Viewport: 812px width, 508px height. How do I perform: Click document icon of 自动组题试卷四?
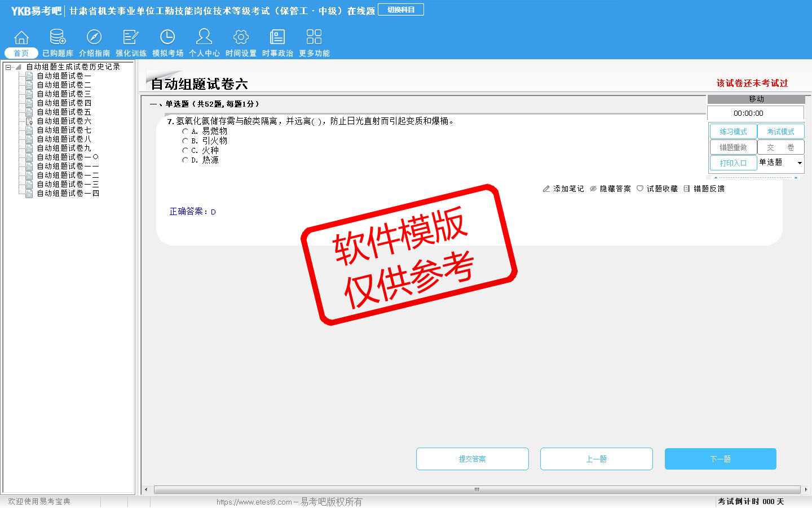tap(29, 103)
